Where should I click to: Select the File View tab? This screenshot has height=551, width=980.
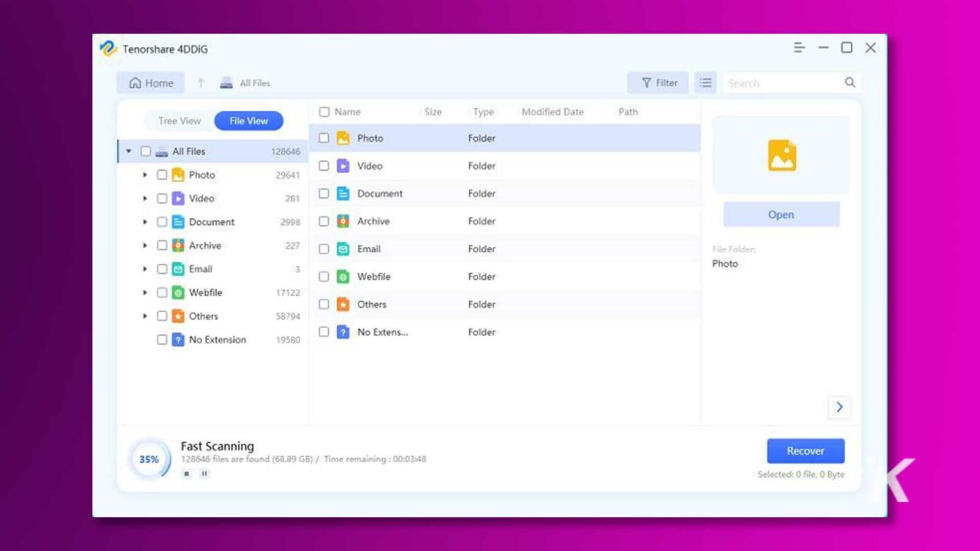click(249, 121)
